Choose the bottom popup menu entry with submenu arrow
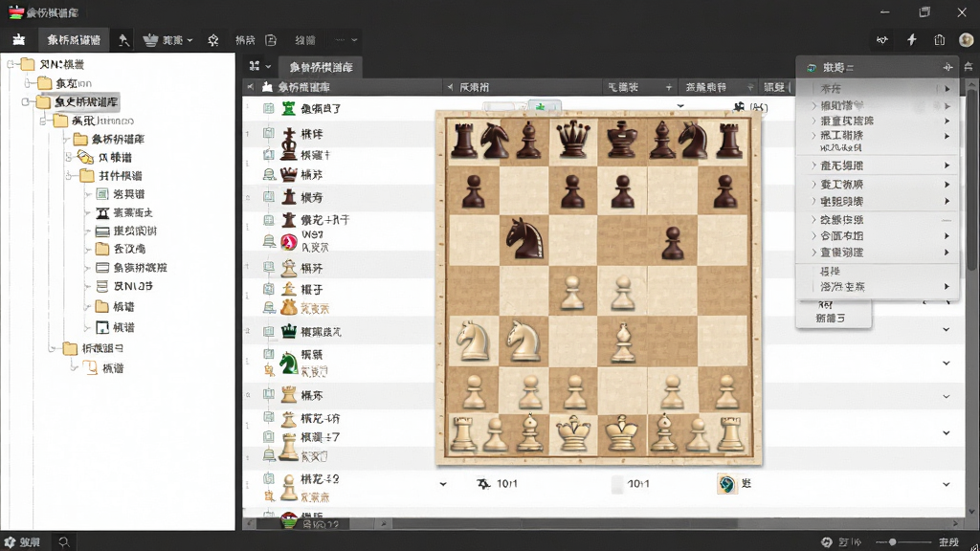This screenshot has height=551, width=980. (x=879, y=287)
